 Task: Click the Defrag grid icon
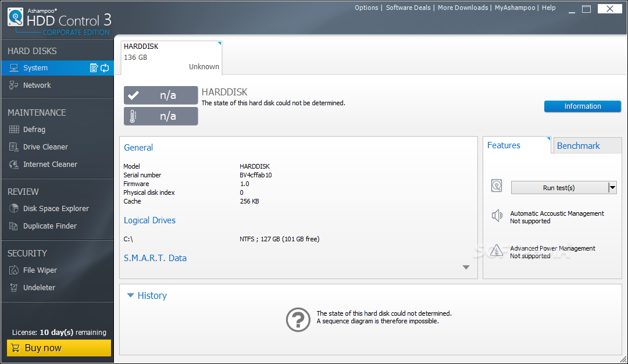pos(14,129)
